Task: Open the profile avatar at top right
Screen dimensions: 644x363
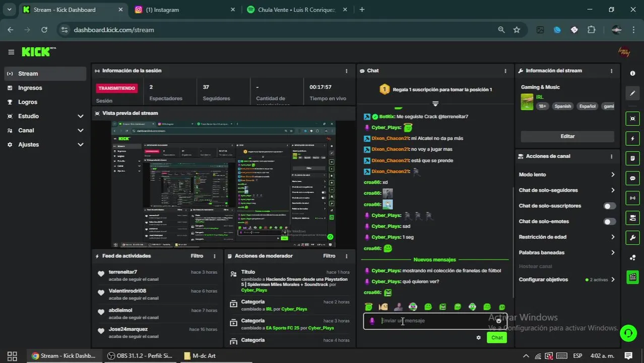Action: click(624, 52)
